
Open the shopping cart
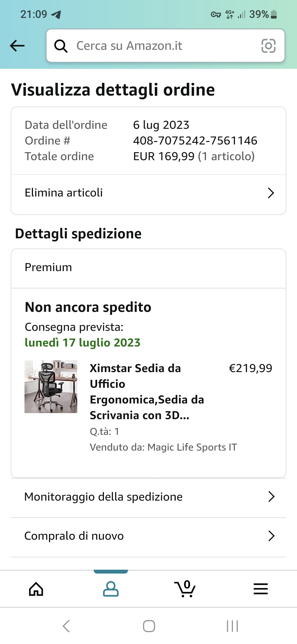click(185, 589)
